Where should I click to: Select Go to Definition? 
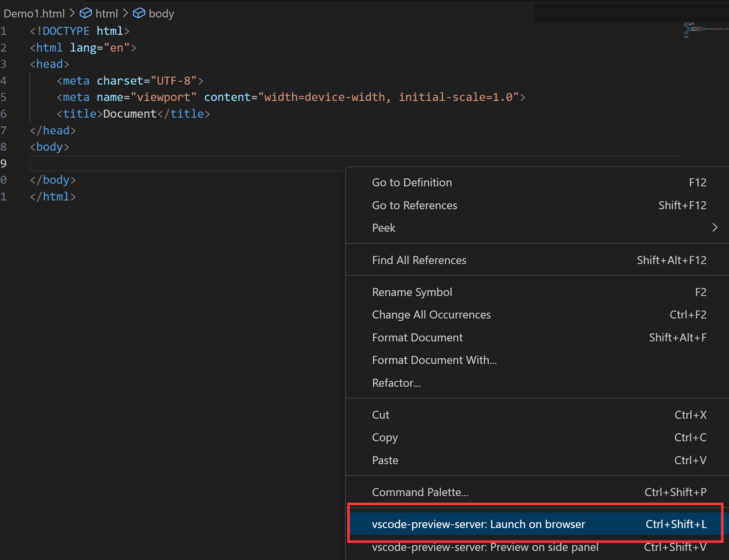[x=412, y=182]
